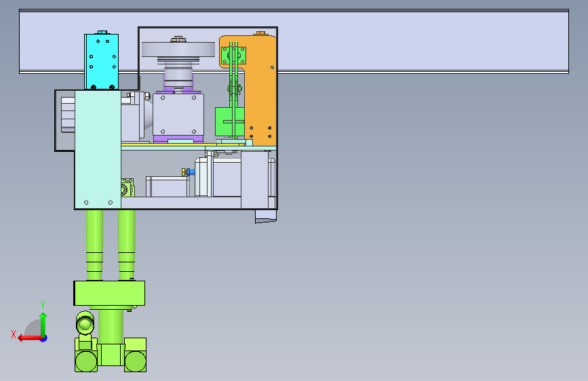Select the right green cylinder column

(127, 245)
